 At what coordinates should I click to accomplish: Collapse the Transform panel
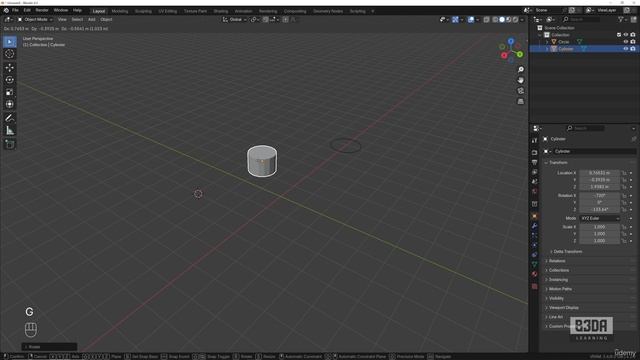(x=558, y=162)
